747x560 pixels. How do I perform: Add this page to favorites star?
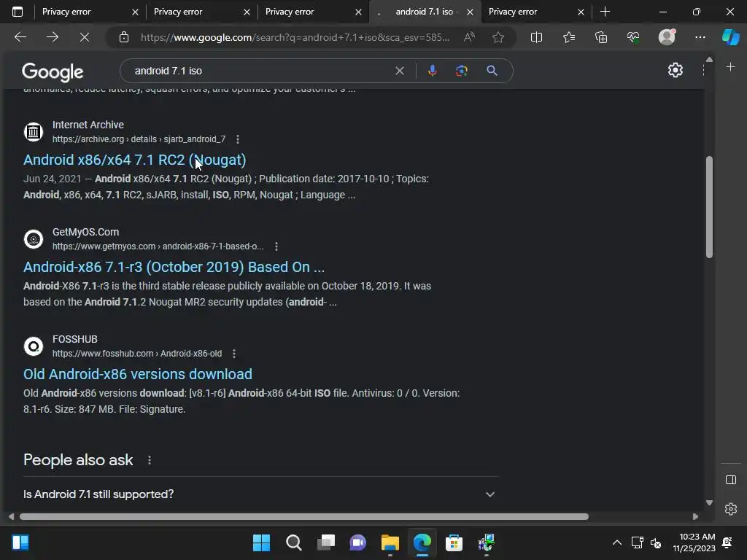click(x=498, y=37)
